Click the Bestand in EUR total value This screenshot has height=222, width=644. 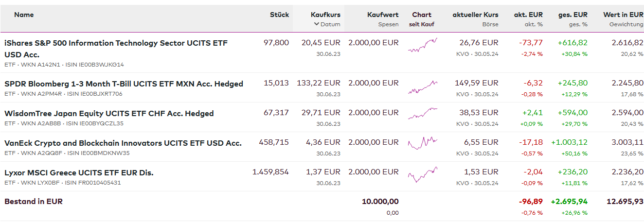tap(625, 201)
